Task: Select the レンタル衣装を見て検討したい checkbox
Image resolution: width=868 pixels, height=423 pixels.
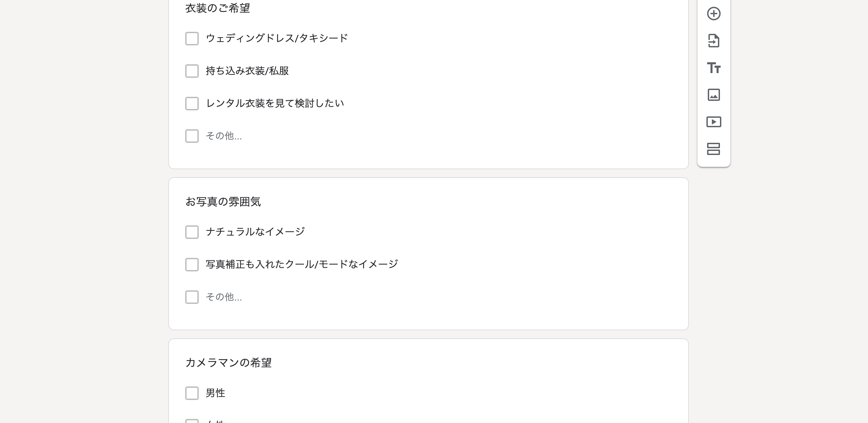Action: 192,104
